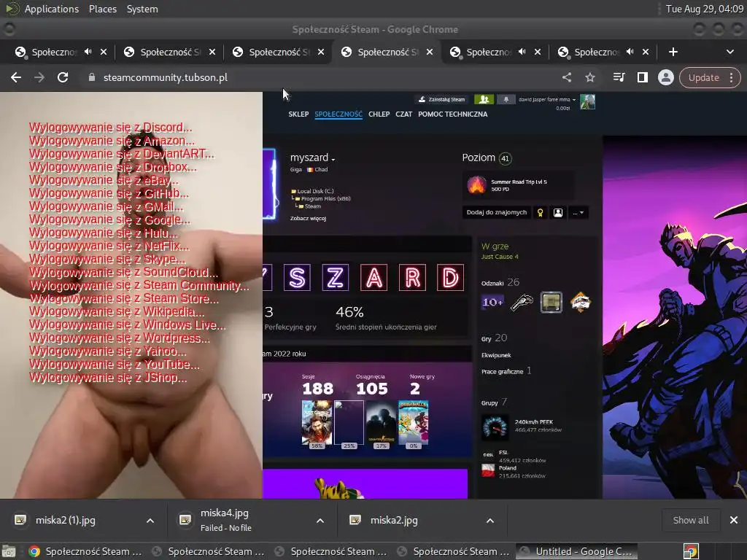Open the media controls icon
Image resolution: width=747 pixels, height=560 pixels.
click(619, 77)
